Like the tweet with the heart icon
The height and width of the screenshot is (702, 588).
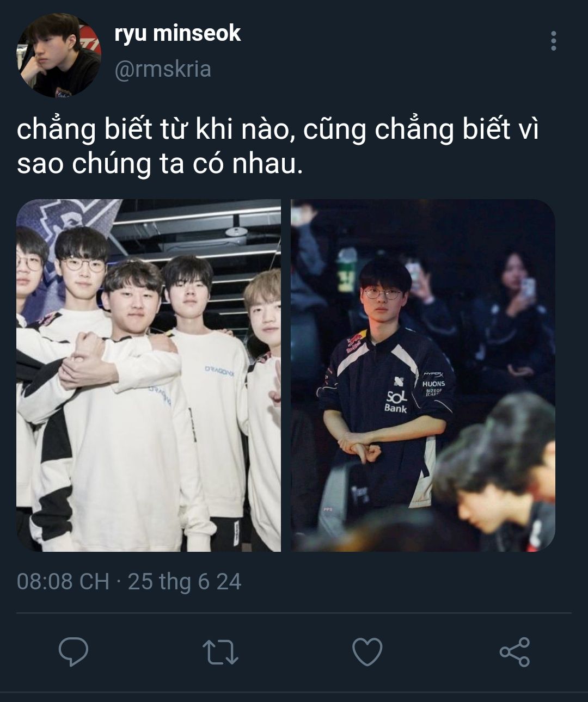[367, 652]
